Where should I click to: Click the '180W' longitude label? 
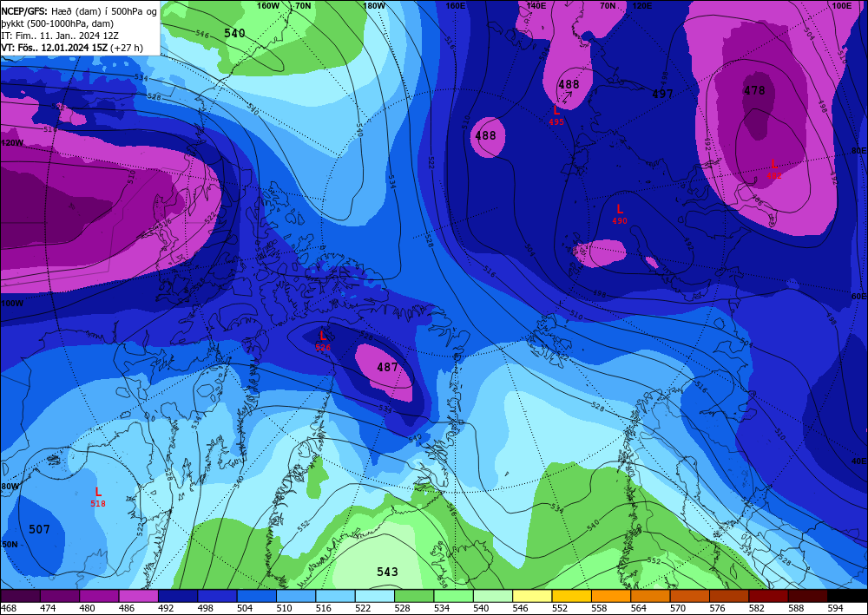374,5
